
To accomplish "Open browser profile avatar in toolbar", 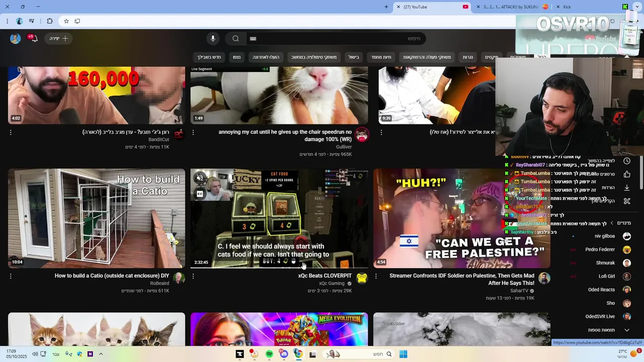I will (x=19, y=21).
